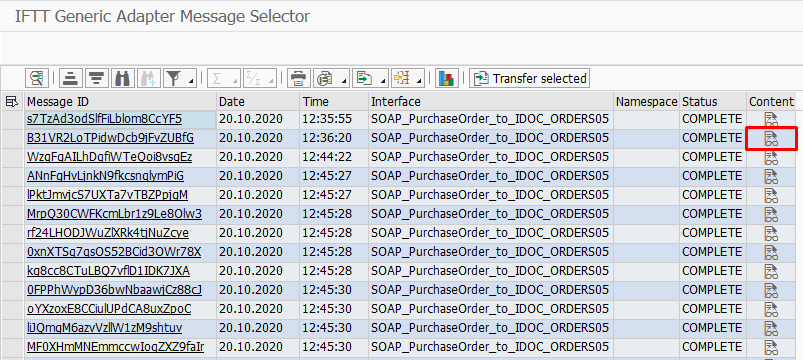Select the Message ID column header

pos(121,101)
